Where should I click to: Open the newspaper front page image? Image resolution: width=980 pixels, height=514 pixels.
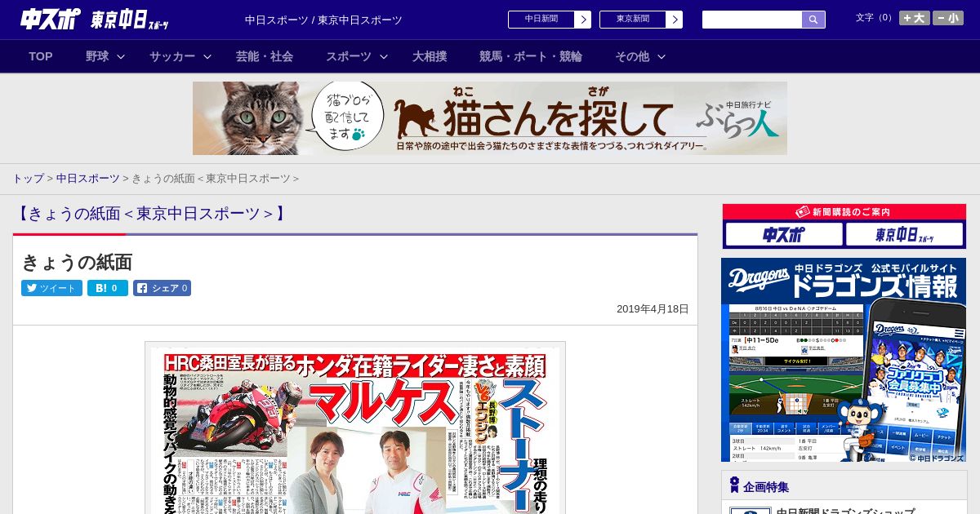[355, 428]
